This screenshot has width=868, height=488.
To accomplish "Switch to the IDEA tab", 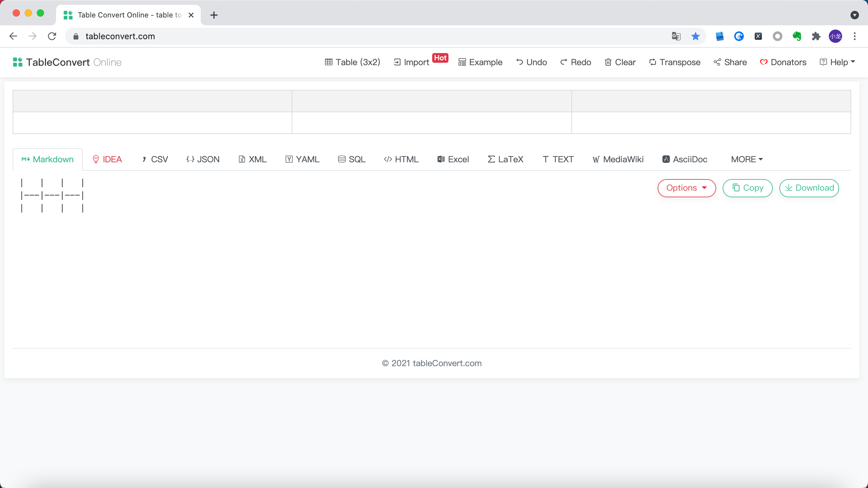I will click(107, 159).
